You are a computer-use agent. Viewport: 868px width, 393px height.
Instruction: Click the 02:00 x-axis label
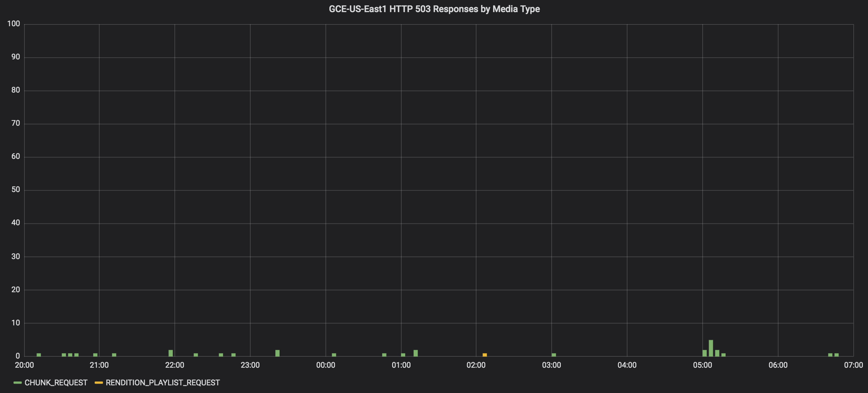[x=476, y=365]
